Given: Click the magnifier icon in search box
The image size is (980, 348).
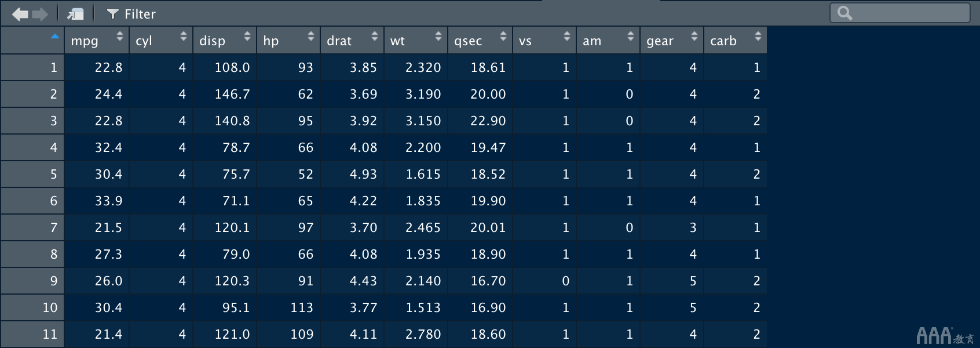Looking at the screenshot, I should [x=845, y=13].
